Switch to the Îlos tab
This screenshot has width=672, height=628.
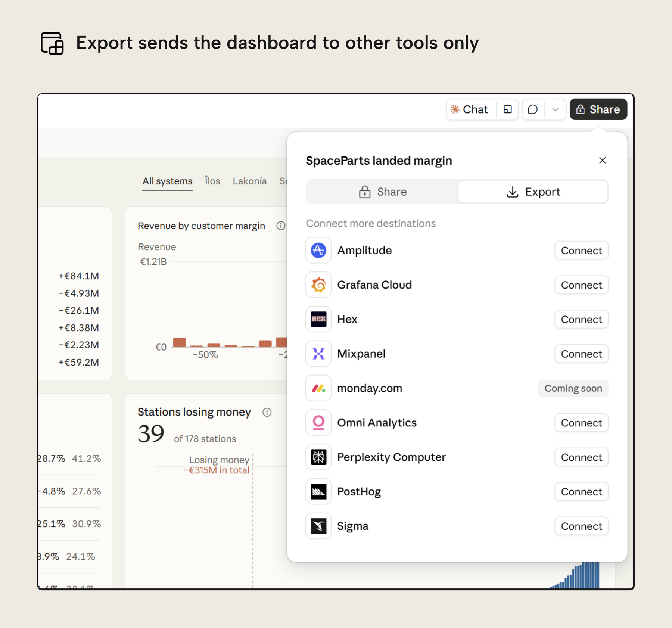pyautogui.click(x=212, y=181)
